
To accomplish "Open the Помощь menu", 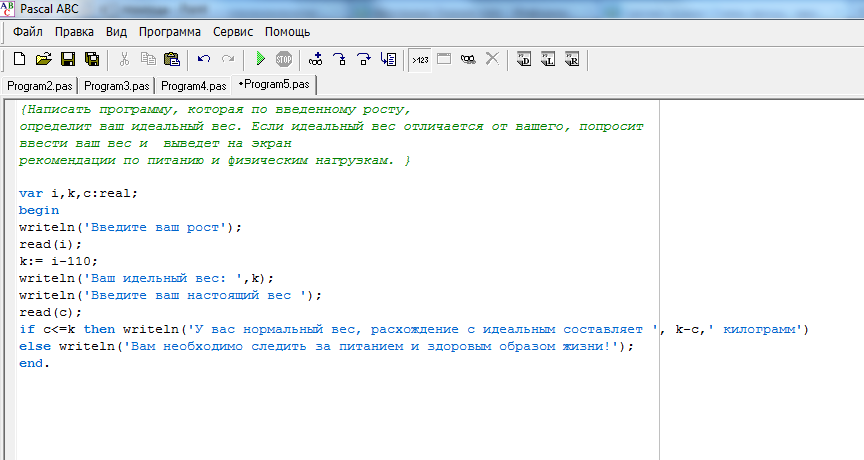I will 287,32.
